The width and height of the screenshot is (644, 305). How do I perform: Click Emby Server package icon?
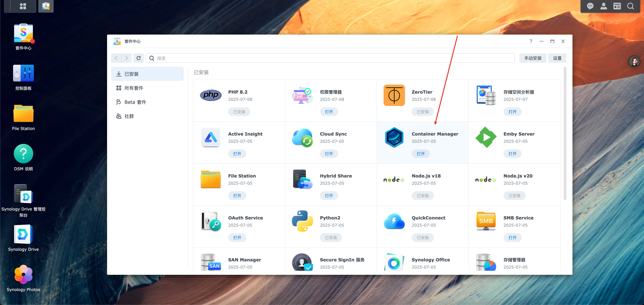pyautogui.click(x=486, y=137)
